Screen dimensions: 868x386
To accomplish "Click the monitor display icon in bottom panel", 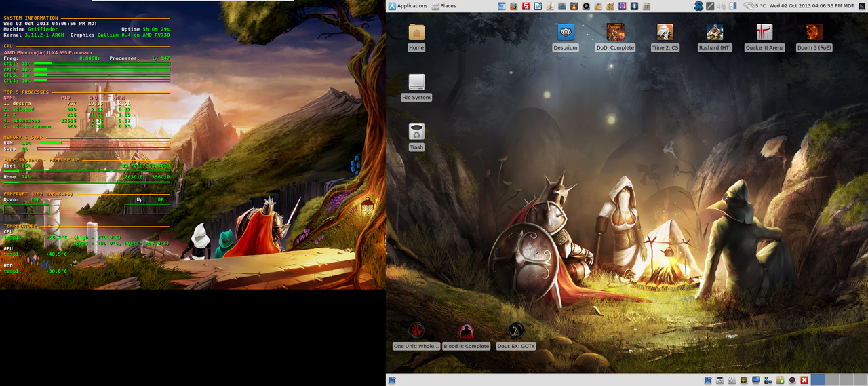I will (x=756, y=380).
